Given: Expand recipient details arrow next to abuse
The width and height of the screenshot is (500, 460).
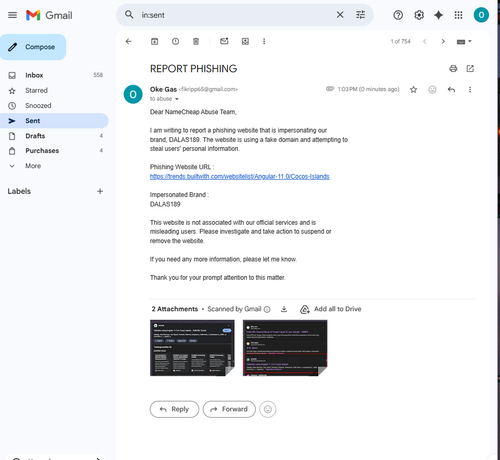Looking at the screenshot, I should [x=177, y=99].
